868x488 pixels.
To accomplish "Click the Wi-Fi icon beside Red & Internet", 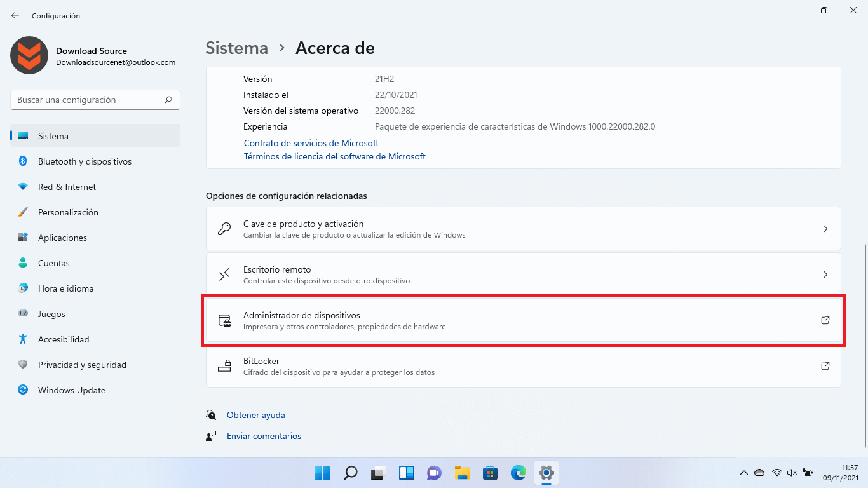I will pyautogui.click(x=23, y=187).
